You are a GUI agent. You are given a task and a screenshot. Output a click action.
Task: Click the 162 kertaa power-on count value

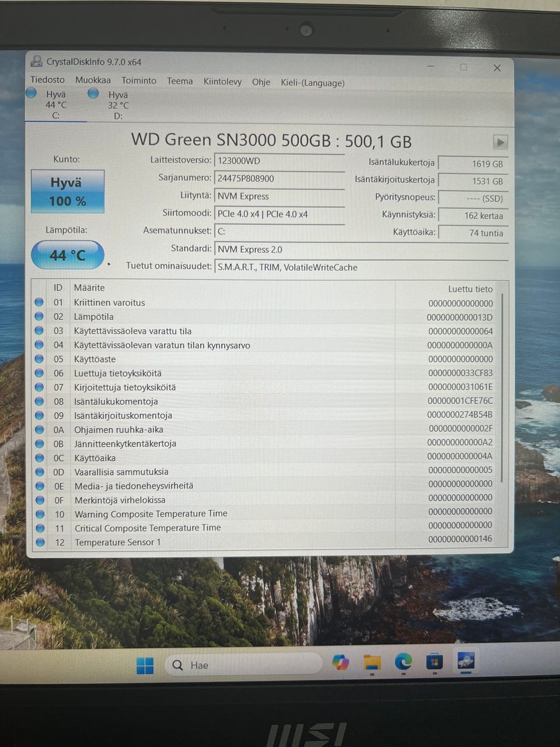pos(473,216)
